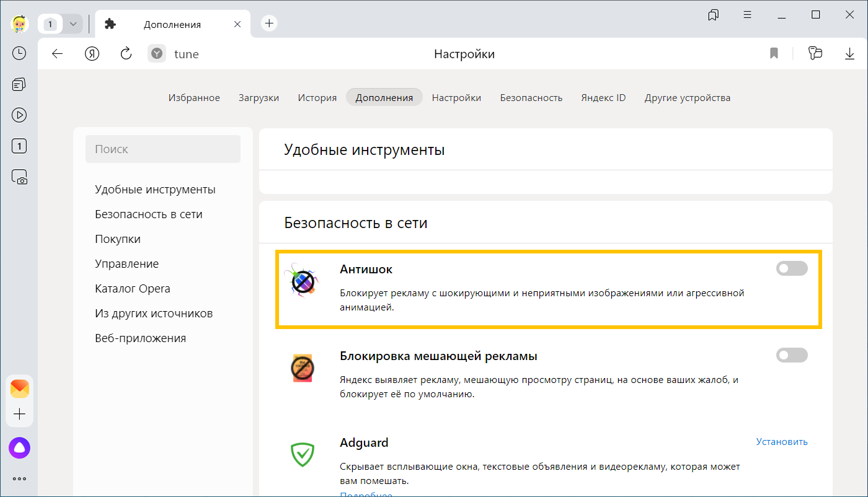Enable the Антишок toggle
Screen dimensions: 868x497
[x=792, y=268]
